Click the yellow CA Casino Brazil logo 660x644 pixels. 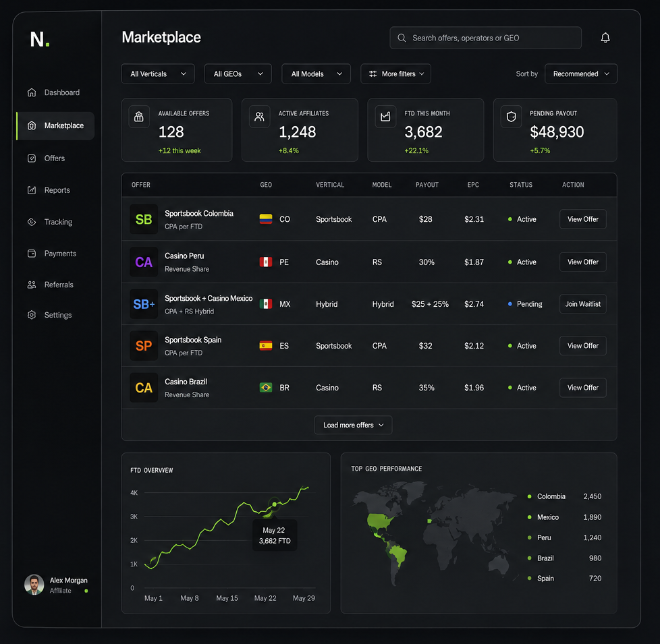[144, 388]
